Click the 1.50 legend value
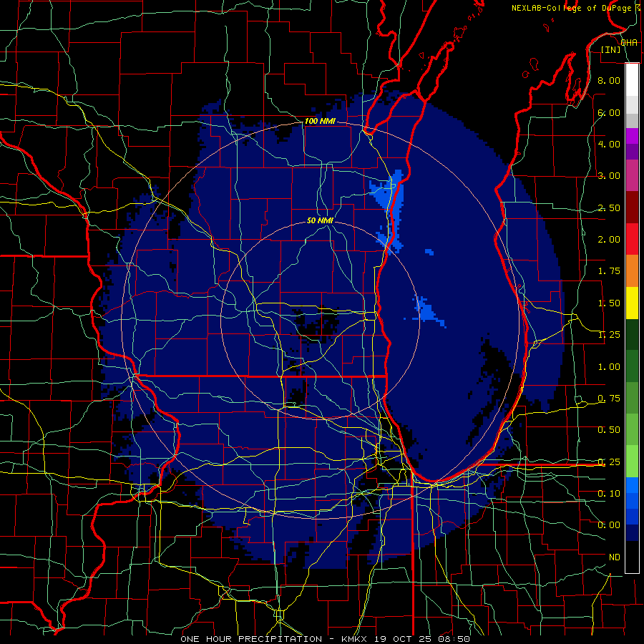The width and height of the screenshot is (644, 644). tap(609, 303)
